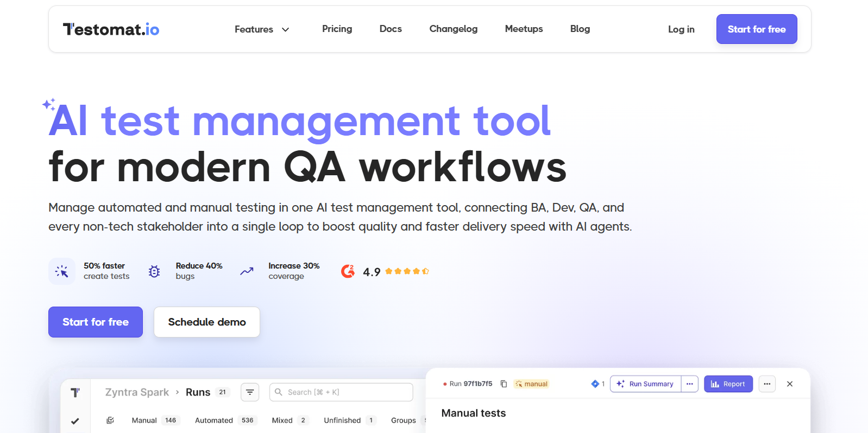This screenshot has width=868, height=433.
Task: Open the Run Summary more options dropdown
Action: point(690,384)
